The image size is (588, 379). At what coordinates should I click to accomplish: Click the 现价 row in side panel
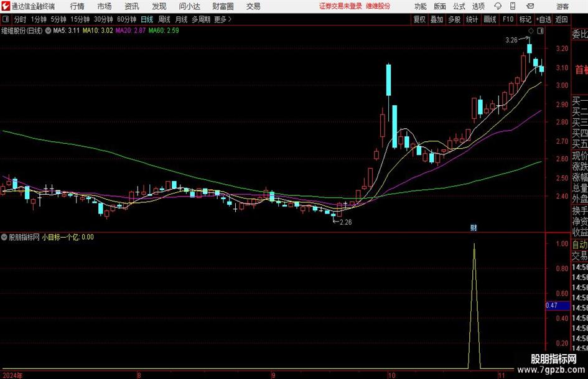click(580, 156)
